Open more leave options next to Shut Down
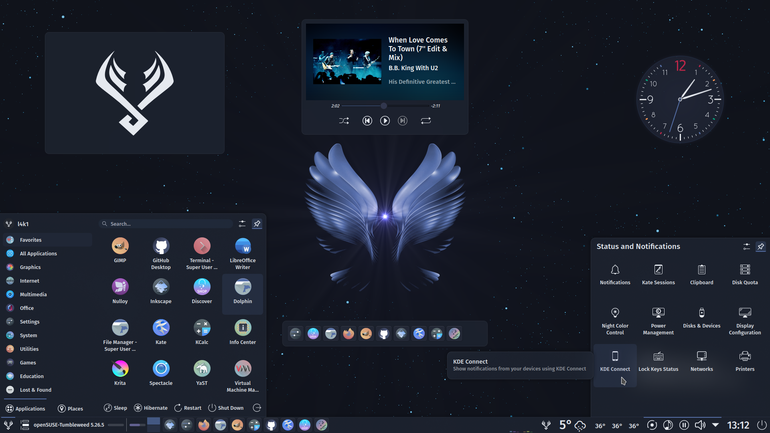The height and width of the screenshot is (433, 770). [x=256, y=408]
